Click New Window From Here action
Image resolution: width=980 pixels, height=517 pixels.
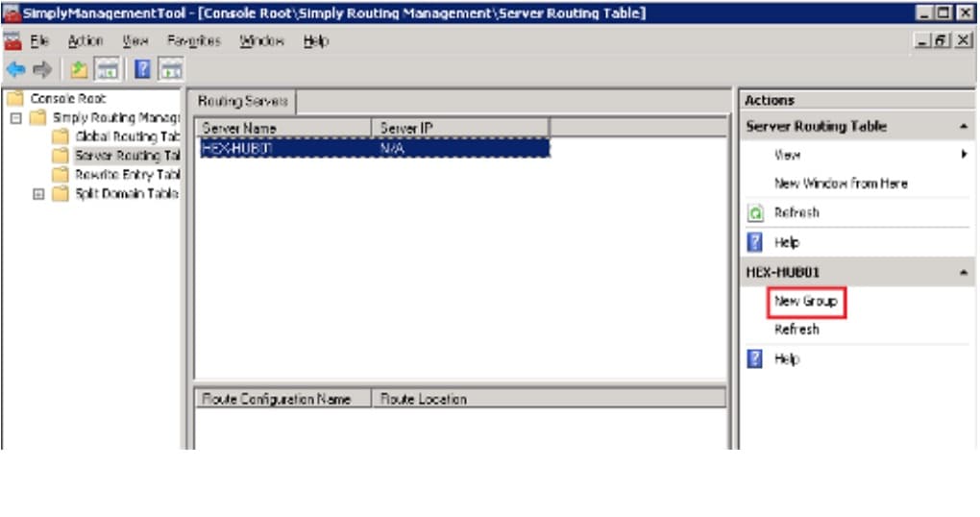click(x=840, y=184)
